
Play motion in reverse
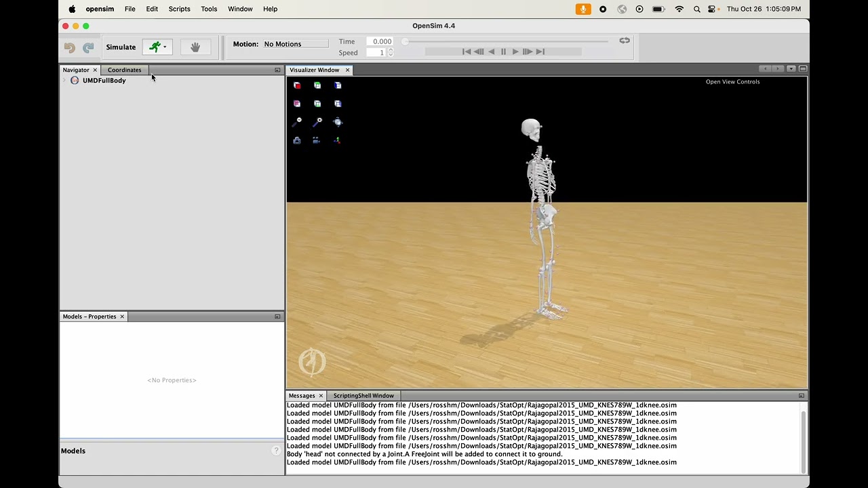point(492,52)
